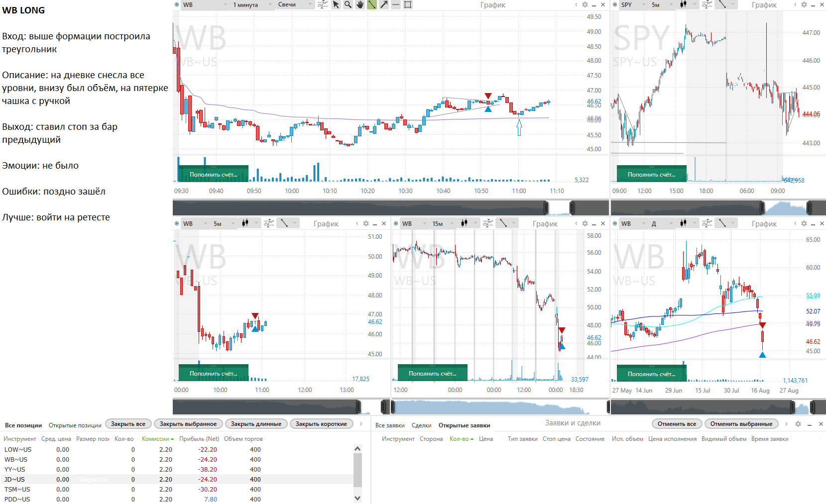Image resolution: width=826 pixels, height=504 pixels.
Task: Activate the magnifier zoom tool
Action: tap(348, 4)
